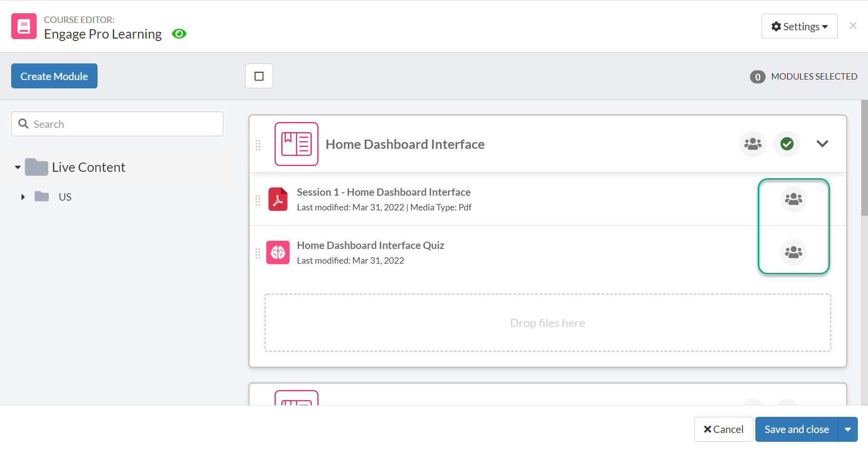Click drag handle of Quiz row
The width and height of the screenshot is (868, 452).
[258, 254]
